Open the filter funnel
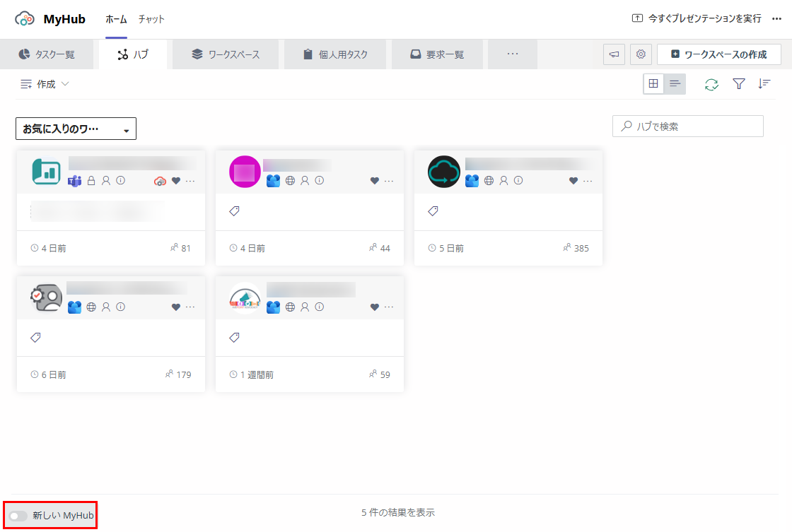This screenshot has width=792, height=532. point(738,84)
